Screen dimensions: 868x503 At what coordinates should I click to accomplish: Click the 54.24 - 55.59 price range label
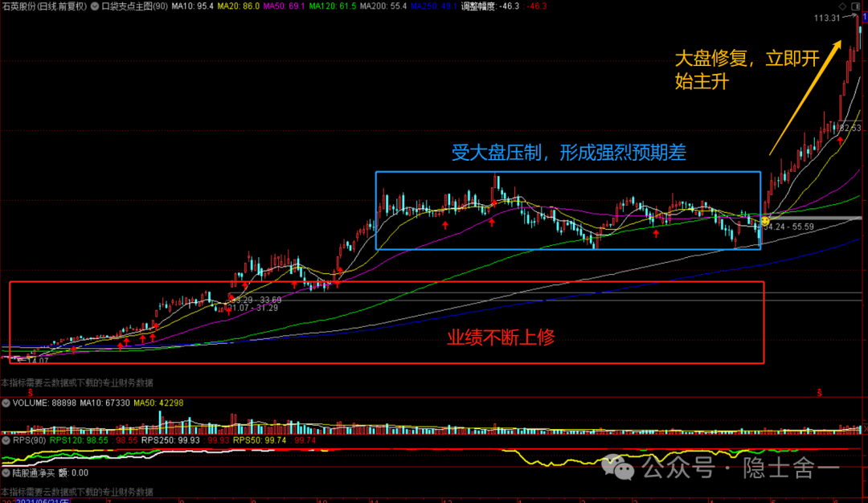point(789,227)
